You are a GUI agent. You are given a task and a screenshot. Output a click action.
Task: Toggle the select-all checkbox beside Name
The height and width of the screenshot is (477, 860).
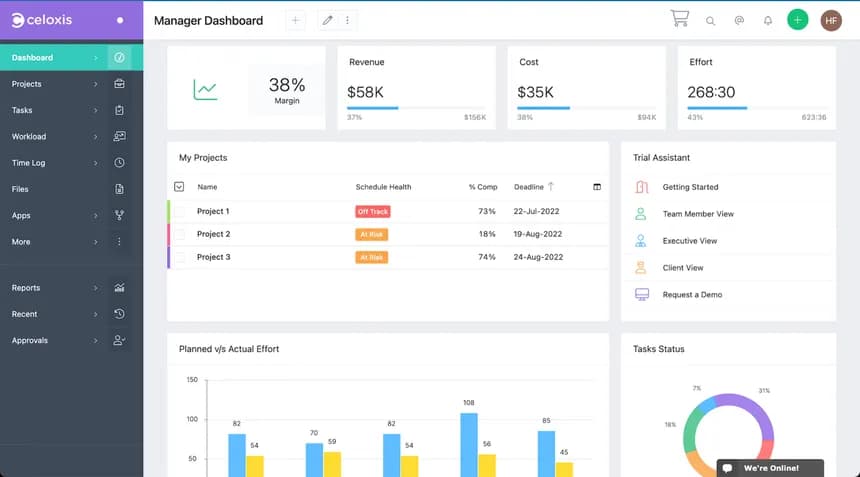pos(179,187)
